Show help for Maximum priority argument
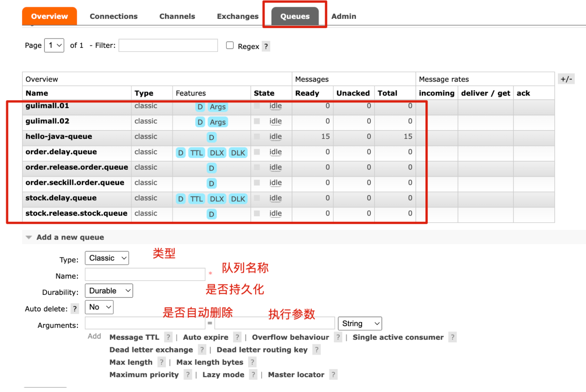 188,375
